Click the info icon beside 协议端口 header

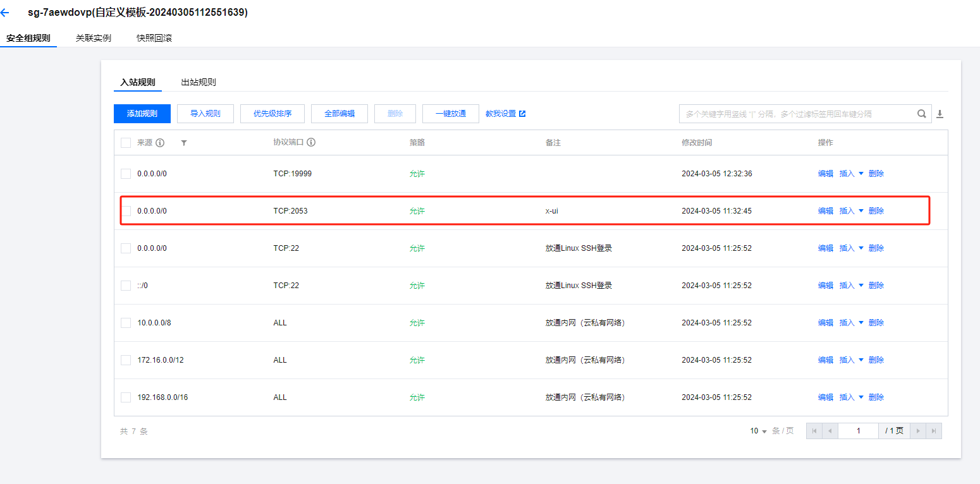point(311,143)
